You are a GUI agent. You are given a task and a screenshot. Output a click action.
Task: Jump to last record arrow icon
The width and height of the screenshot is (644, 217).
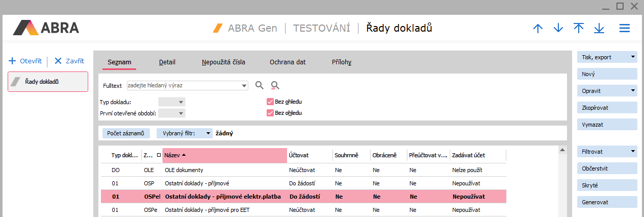coord(599,29)
